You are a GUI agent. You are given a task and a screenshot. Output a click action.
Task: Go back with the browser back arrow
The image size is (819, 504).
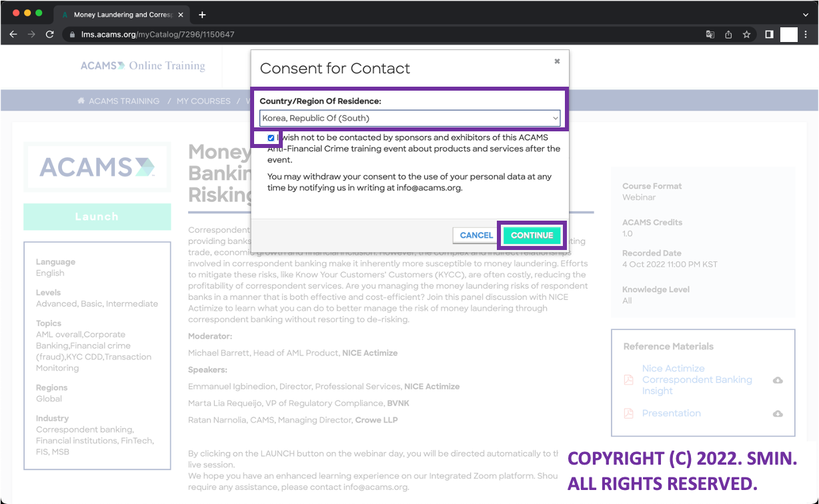(13, 34)
